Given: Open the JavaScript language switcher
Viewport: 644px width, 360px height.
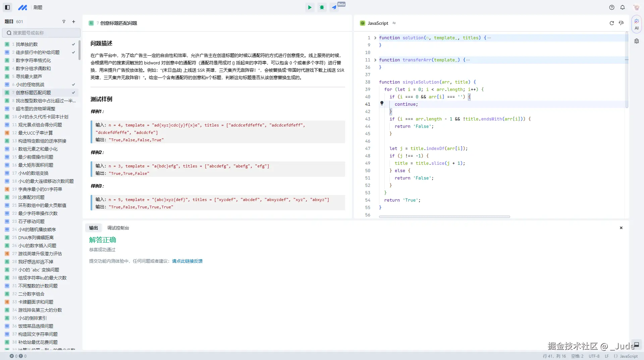Looking at the screenshot, I should pyautogui.click(x=378, y=23).
